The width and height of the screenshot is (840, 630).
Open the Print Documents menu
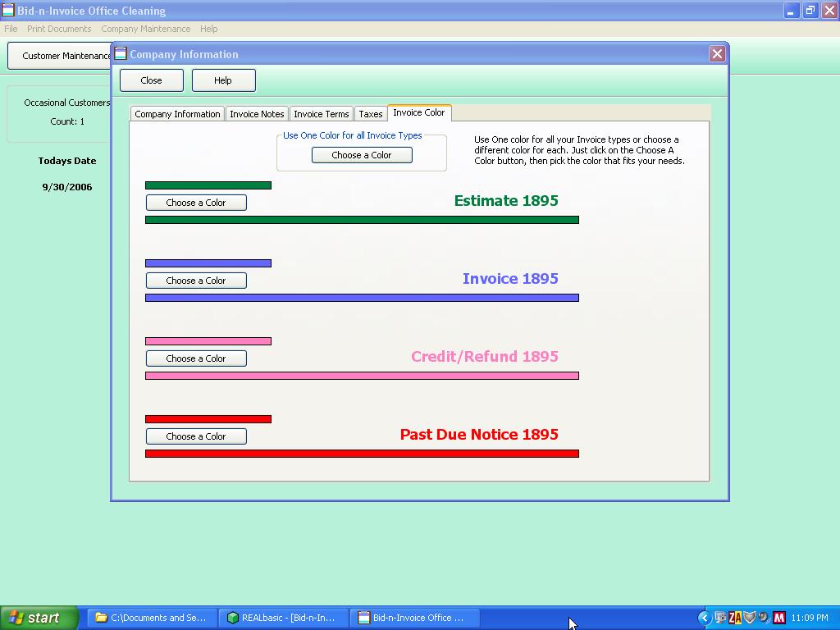click(59, 29)
